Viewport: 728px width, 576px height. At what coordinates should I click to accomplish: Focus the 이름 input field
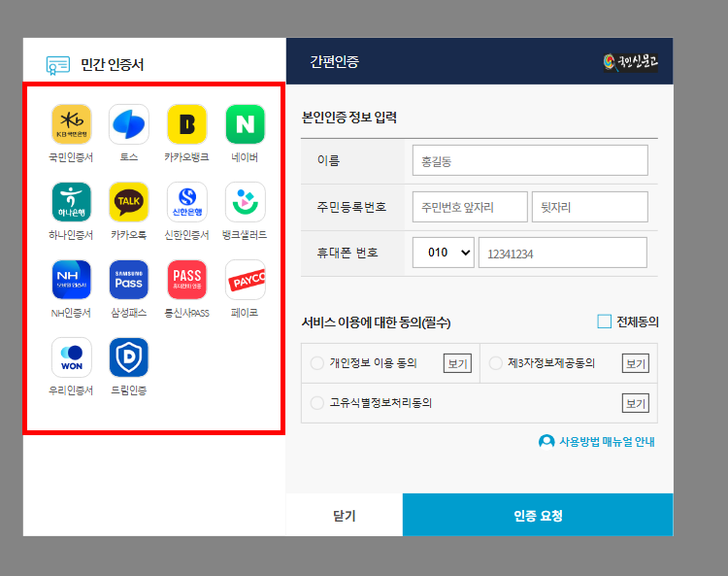point(530,160)
